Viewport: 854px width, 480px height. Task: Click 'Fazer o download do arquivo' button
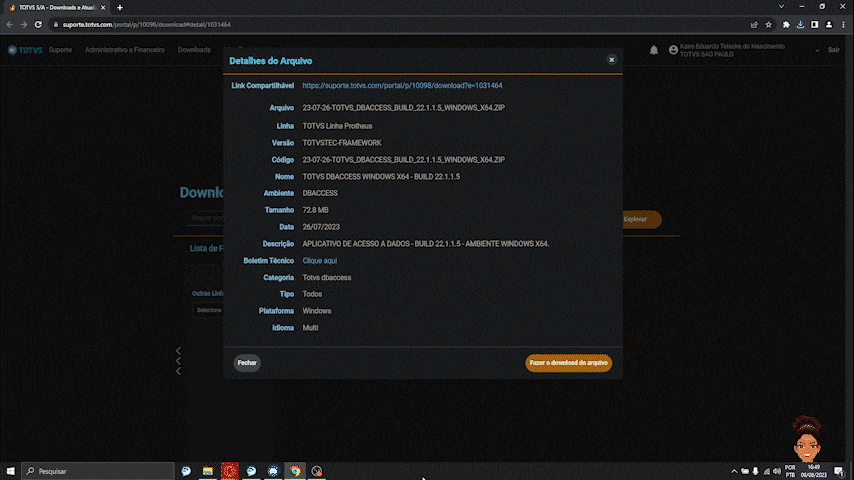tap(568, 363)
